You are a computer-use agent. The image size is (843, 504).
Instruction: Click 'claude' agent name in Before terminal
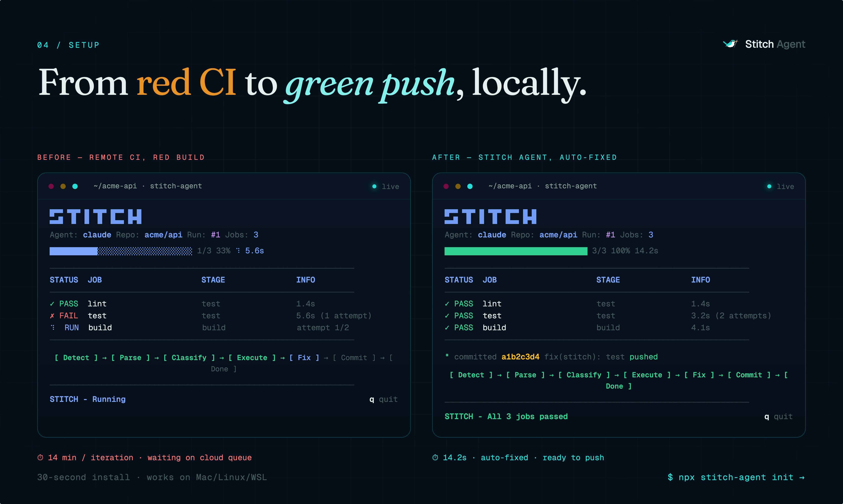97,235
